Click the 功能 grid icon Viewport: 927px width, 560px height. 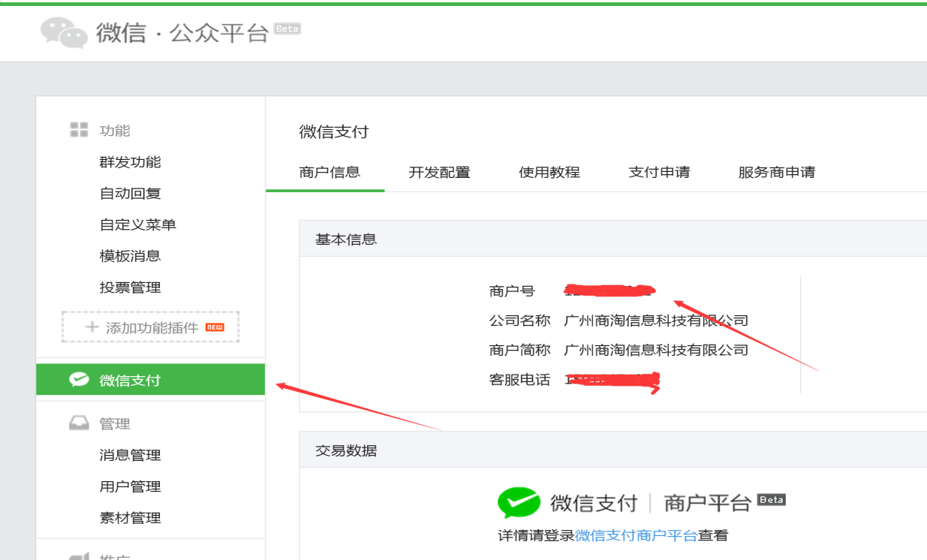79,130
